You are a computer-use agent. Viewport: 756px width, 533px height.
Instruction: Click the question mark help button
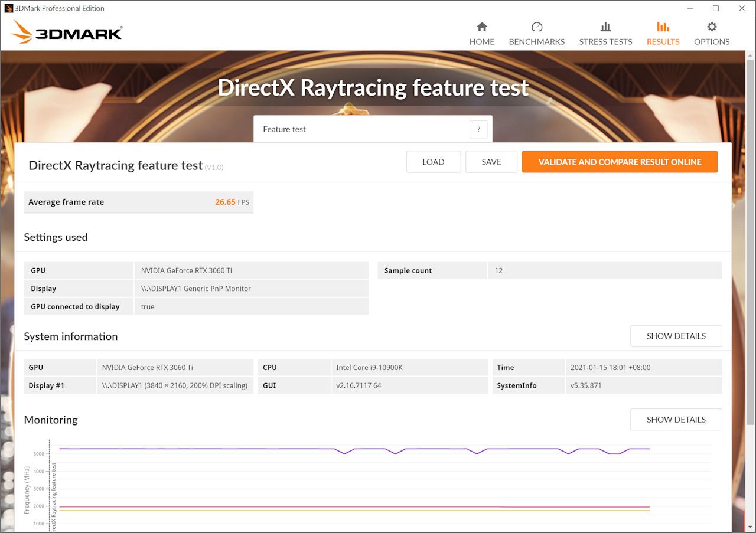(x=478, y=129)
